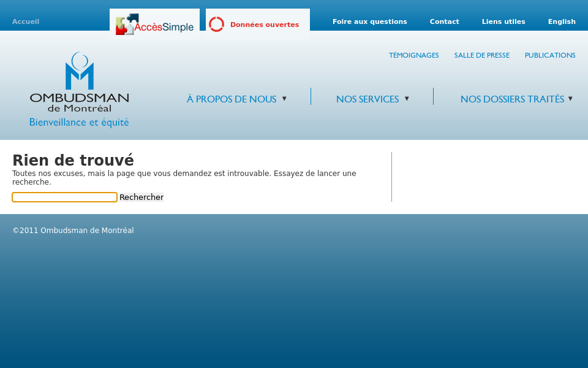Viewport: 588px width, 368px height.
Task: Go to the Accueil home link
Action: point(26,21)
